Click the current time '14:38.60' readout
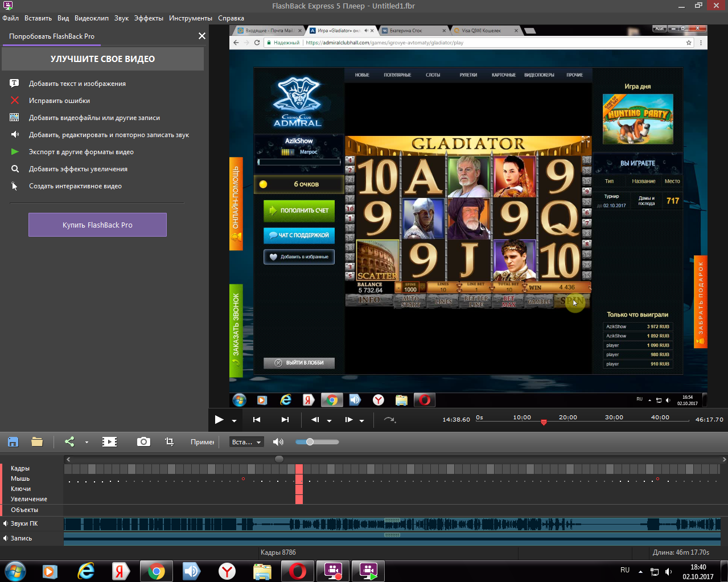This screenshot has height=582, width=728. click(x=456, y=420)
